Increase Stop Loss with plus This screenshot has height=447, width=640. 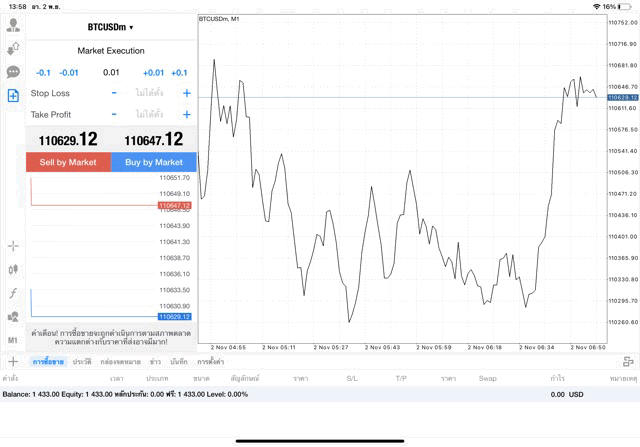pos(186,93)
